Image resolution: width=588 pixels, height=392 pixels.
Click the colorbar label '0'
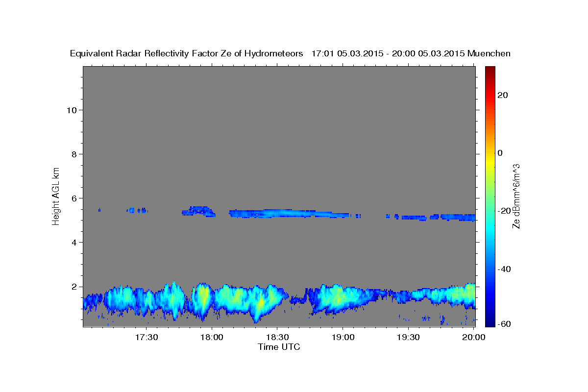point(500,153)
